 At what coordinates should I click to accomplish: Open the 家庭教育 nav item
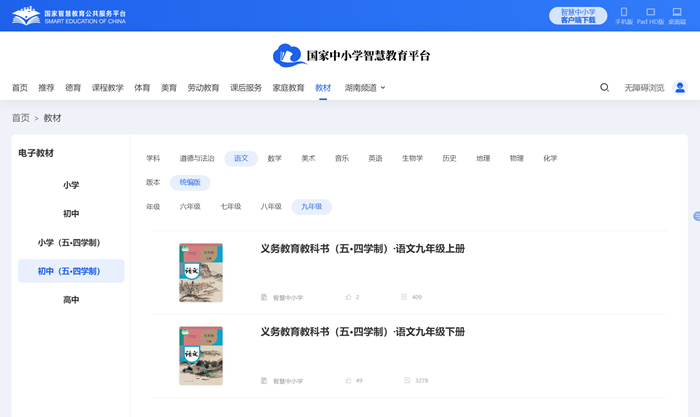pyautogui.click(x=288, y=88)
